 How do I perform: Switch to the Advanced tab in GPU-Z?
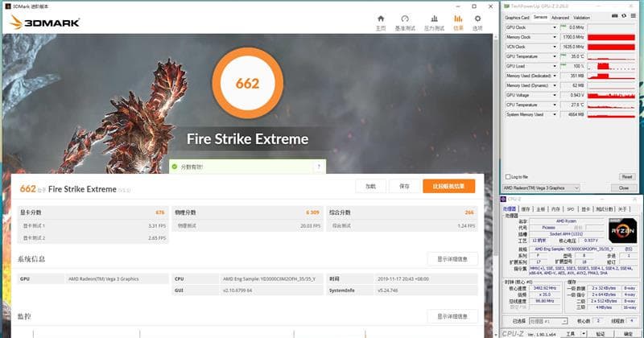pos(560,18)
